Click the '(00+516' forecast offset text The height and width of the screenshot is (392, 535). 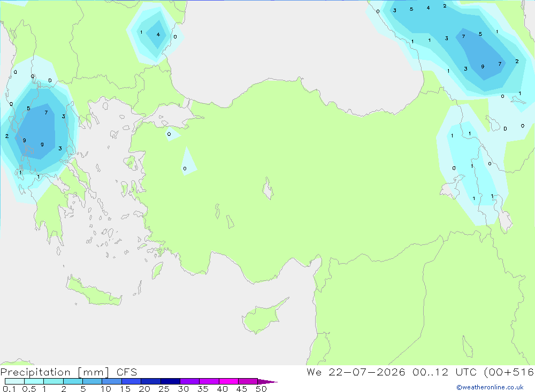(x=509, y=372)
